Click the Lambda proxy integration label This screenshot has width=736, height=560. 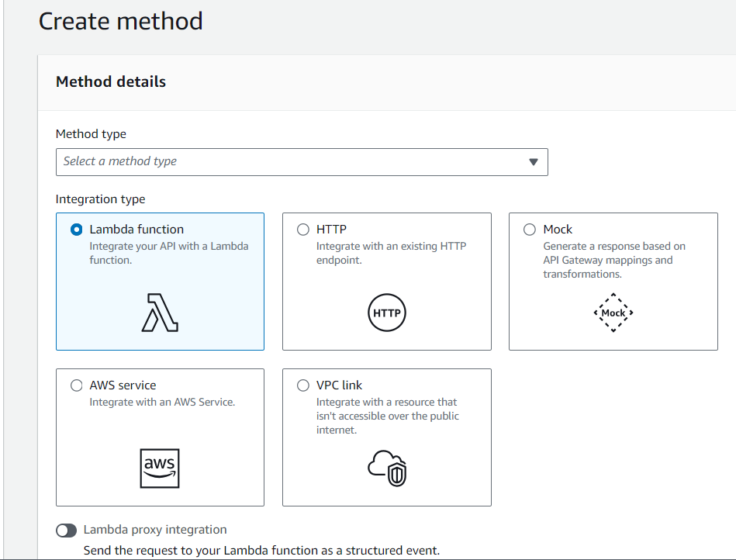point(155,530)
